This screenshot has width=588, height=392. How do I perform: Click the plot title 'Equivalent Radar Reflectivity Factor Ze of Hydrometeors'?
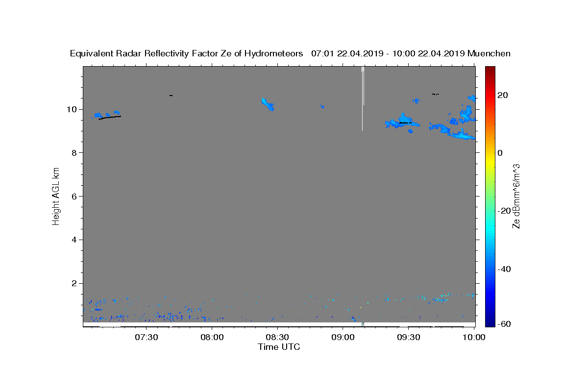tap(186, 54)
